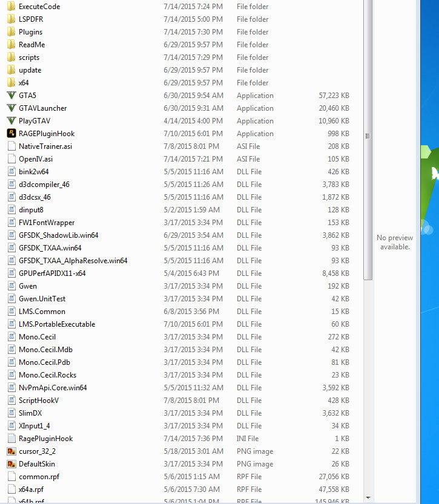
Task: Click the RAGEPluginHook Rockstar icon
Action: pyautogui.click(x=12, y=133)
